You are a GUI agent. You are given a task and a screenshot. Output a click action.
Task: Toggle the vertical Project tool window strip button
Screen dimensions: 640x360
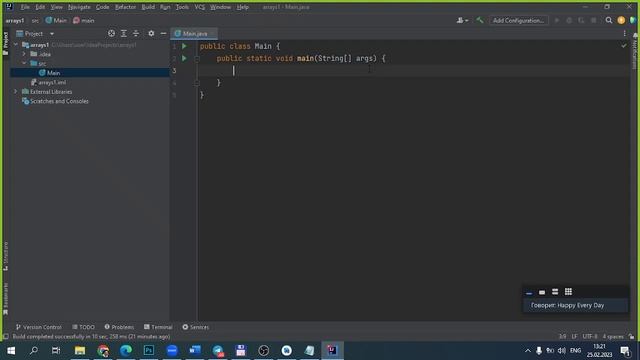coord(6,43)
